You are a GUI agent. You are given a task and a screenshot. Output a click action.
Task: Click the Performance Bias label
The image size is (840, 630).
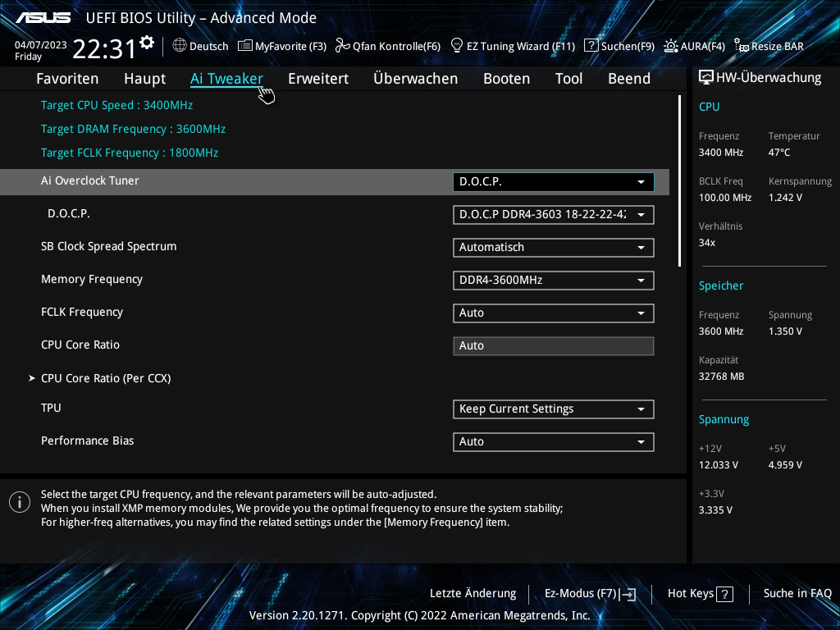click(87, 441)
